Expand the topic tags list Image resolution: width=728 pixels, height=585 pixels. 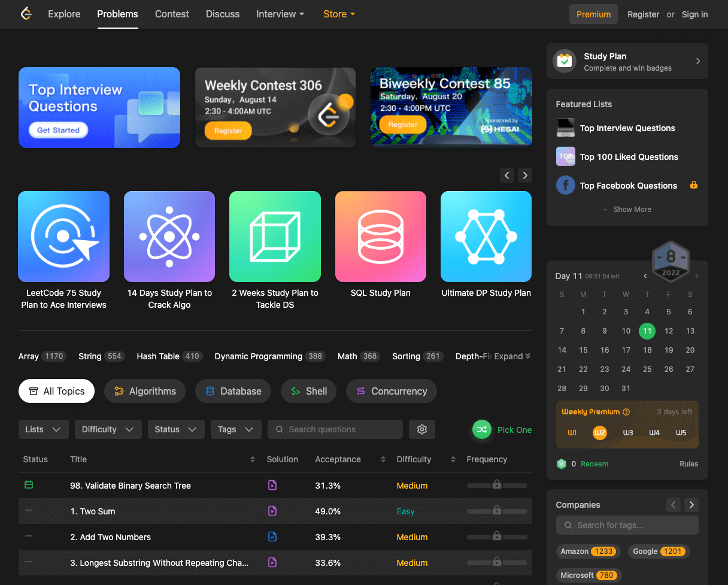[512, 356]
